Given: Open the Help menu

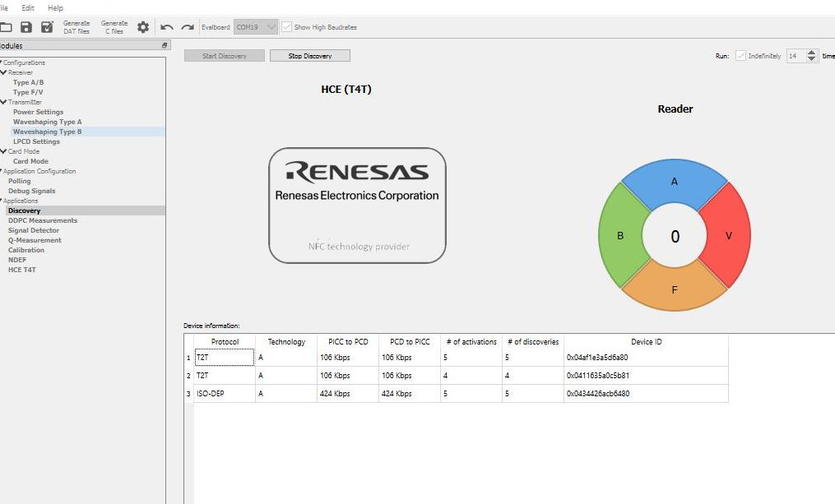Looking at the screenshot, I should tap(55, 7).
